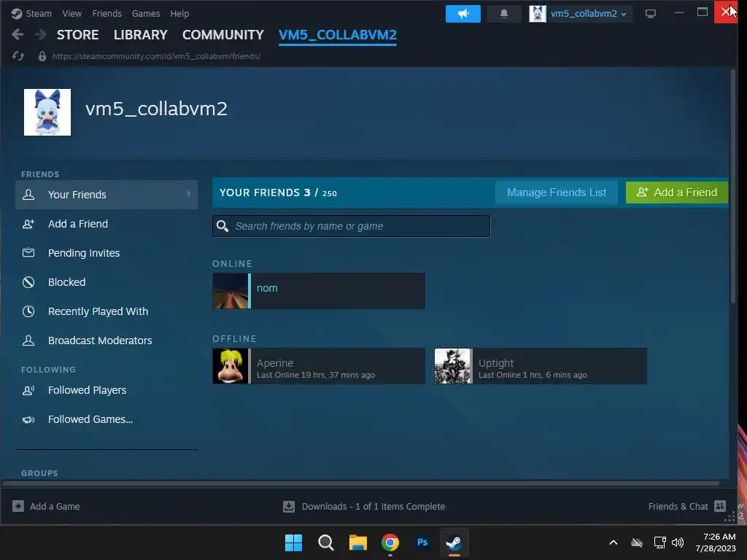Go to the LIBRARY tab
Screen dimensions: 747x560
click(141, 35)
